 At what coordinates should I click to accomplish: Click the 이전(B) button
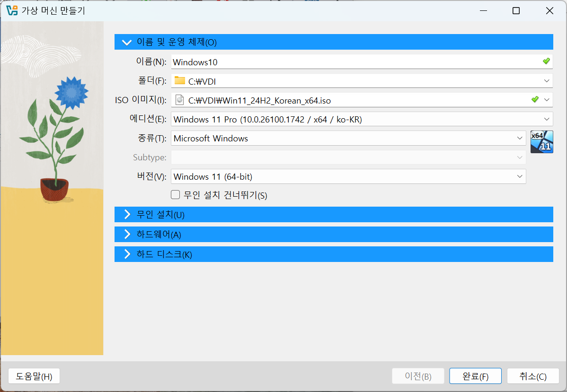418,376
